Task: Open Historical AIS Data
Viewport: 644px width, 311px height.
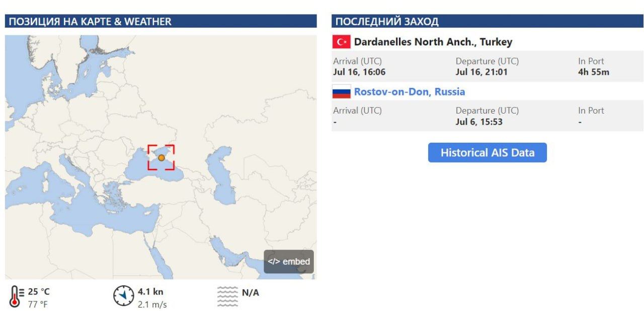Action: (x=487, y=153)
